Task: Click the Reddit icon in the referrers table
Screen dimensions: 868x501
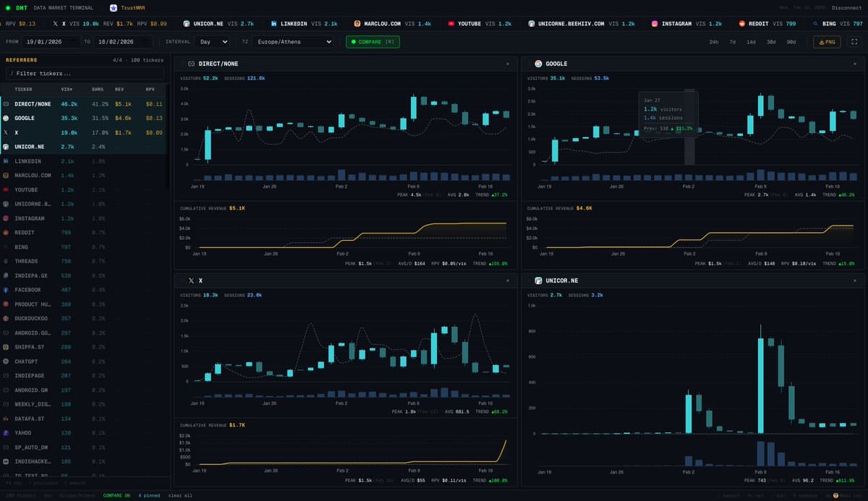Action: 6,233
